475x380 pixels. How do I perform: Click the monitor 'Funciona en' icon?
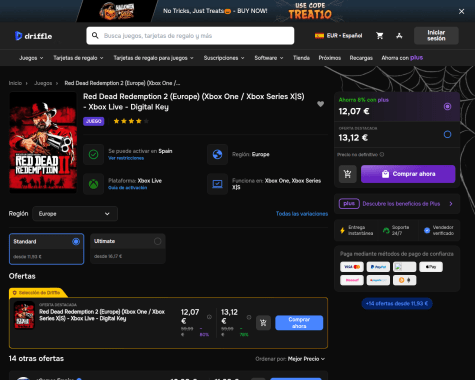click(217, 184)
